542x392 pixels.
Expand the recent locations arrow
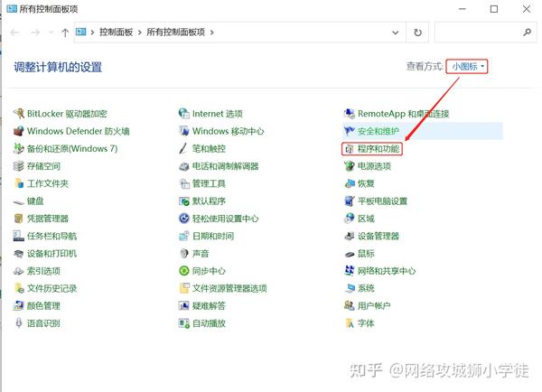pyautogui.click(x=51, y=33)
